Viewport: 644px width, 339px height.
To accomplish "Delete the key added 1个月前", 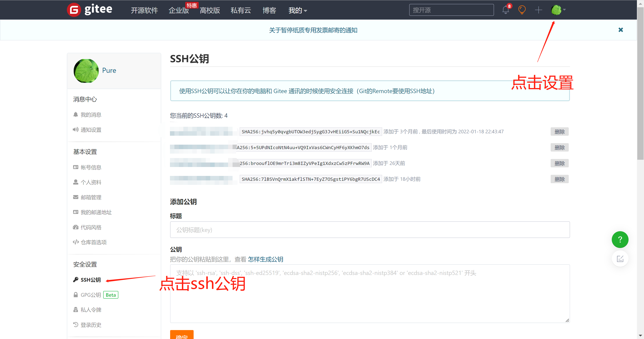I will [x=559, y=147].
